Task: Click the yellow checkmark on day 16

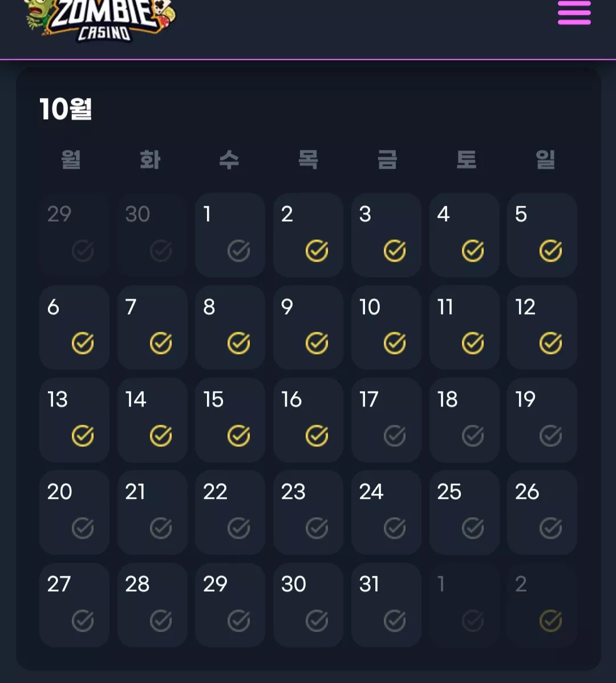Action: (317, 436)
